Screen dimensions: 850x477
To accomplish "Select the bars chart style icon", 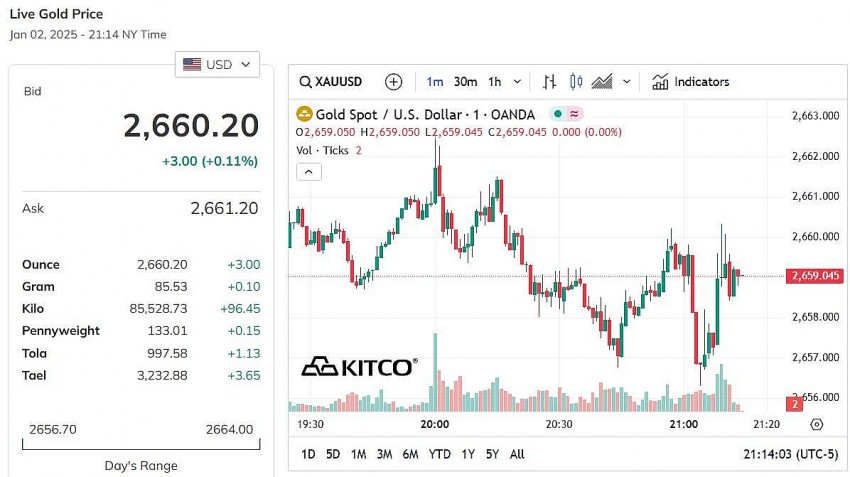I will tap(549, 82).
